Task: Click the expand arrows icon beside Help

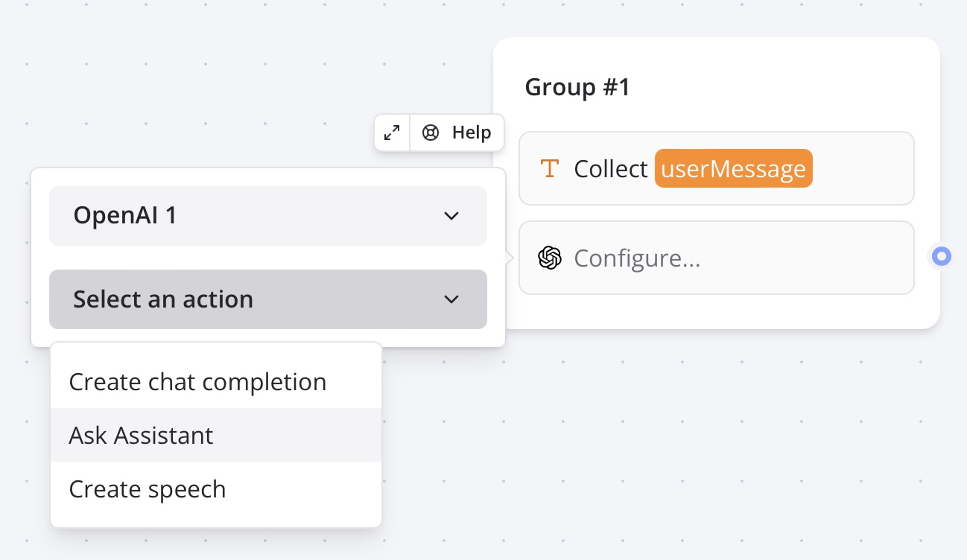Action: click(392, 133)
